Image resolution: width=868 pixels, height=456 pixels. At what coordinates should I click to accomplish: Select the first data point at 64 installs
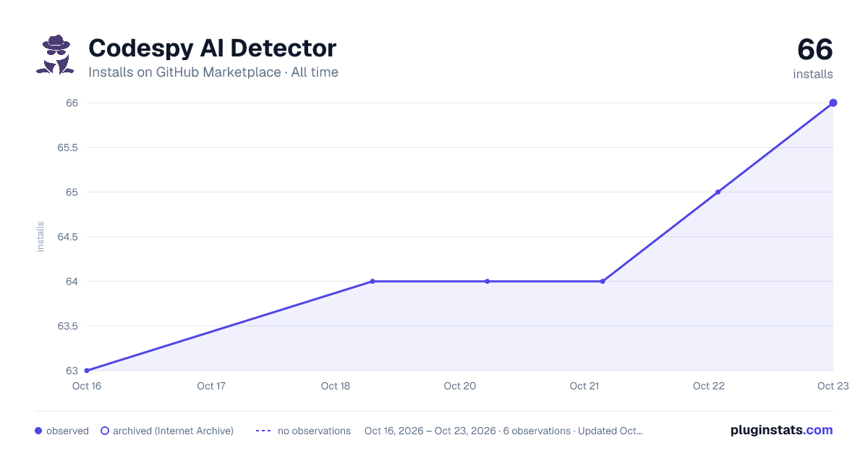(373, 282)
